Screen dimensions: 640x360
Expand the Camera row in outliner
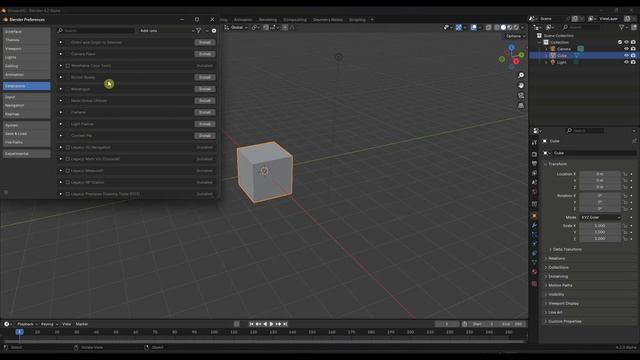tap(546, 49)
